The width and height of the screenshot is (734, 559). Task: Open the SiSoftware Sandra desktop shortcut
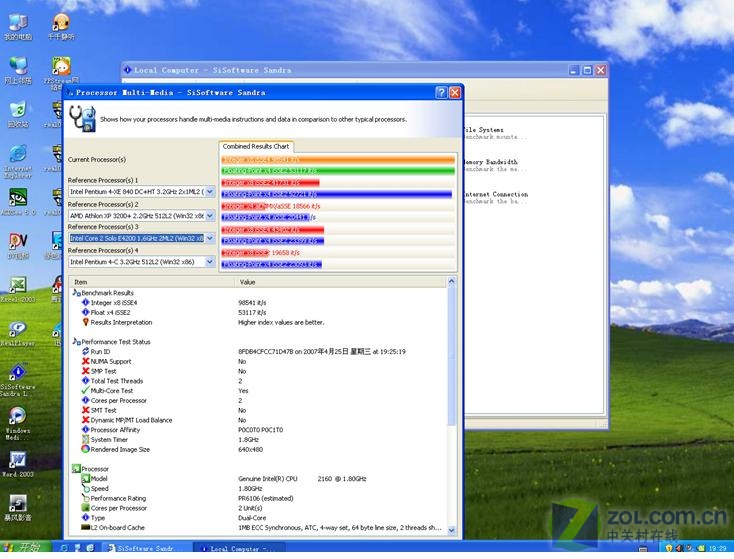pyautogui.click(x=18, y=380)
